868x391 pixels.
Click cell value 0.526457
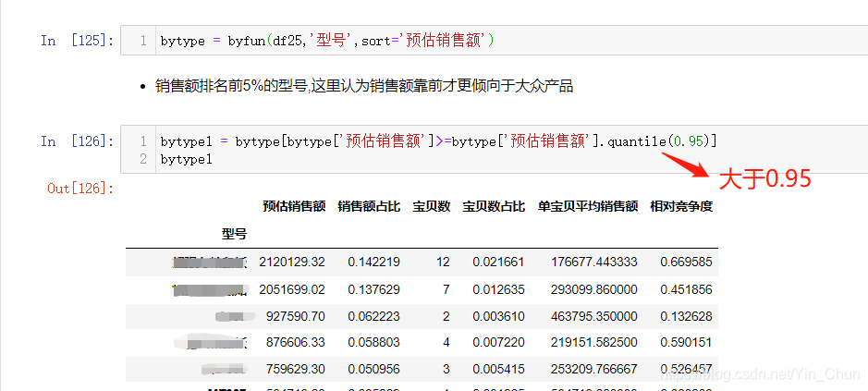(x=687, y=370)
